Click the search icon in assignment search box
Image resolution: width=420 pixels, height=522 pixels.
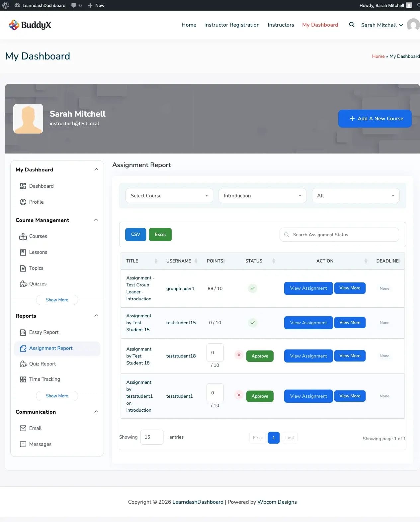pyautogui.click(x=287, y=235)
